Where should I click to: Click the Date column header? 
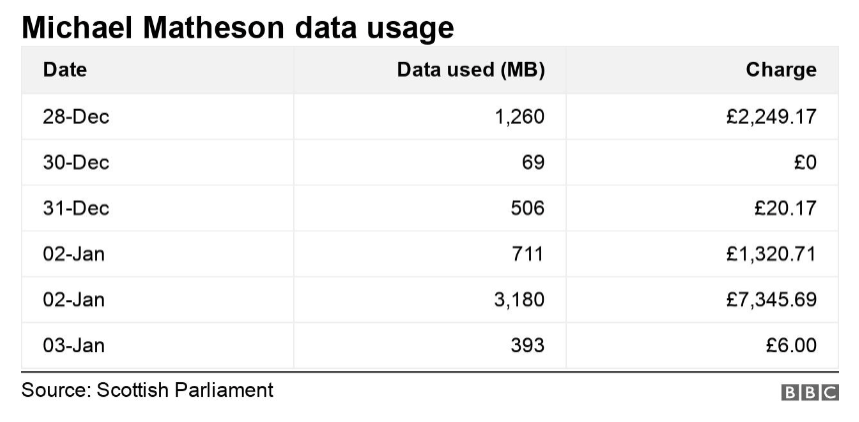65,70
